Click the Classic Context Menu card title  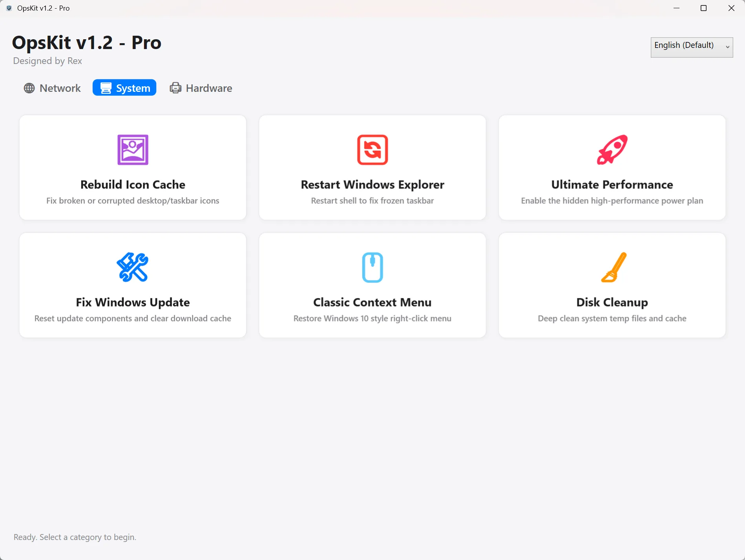coord(372,302)
